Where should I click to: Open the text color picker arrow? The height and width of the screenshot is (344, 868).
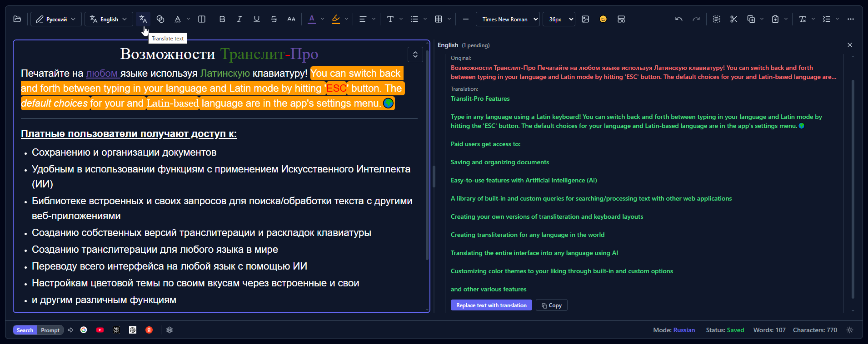click(x=322, y=19)
